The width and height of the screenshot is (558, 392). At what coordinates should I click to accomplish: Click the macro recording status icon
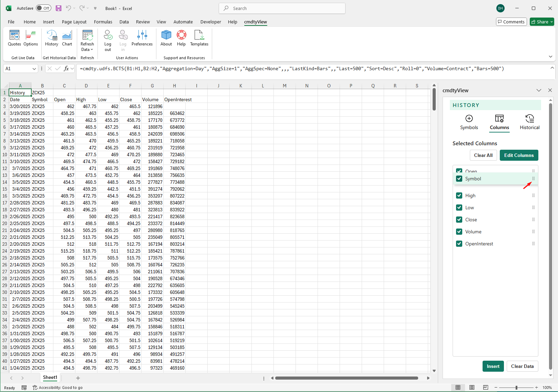click(x=24, y=388)
